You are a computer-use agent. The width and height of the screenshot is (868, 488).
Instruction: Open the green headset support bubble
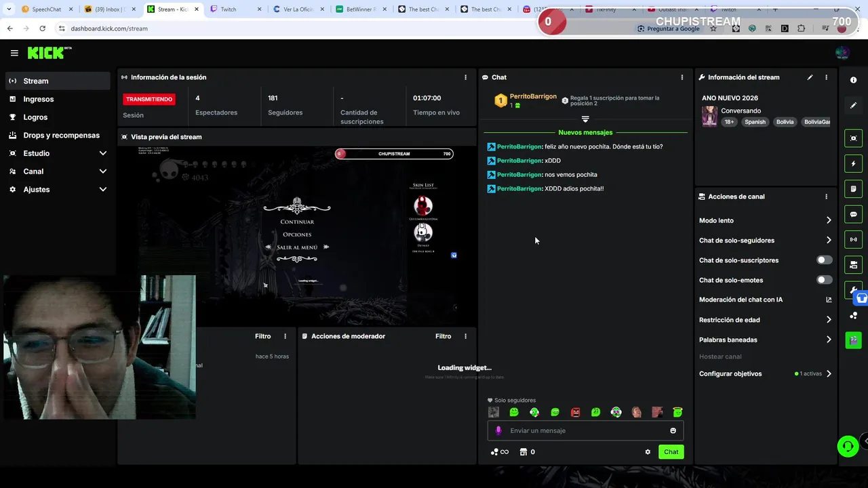[848, 446]
